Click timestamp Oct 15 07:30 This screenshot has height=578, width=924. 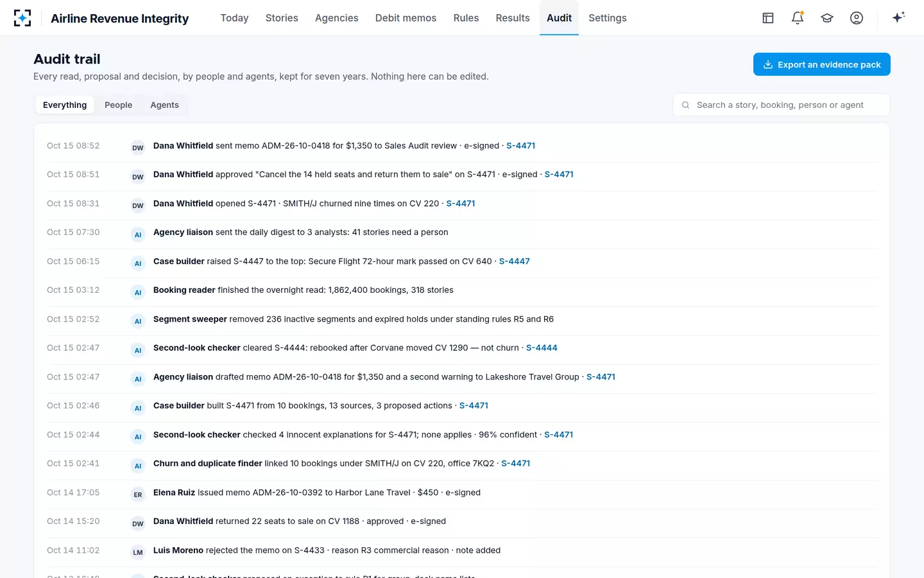coord(73,232)
